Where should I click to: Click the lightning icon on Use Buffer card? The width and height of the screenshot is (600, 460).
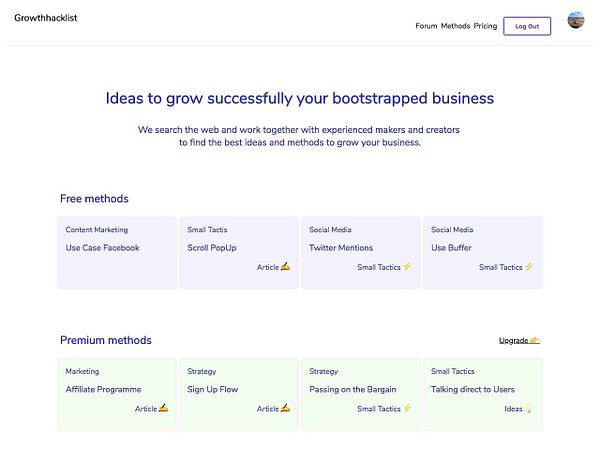pyautogui.click(x=529, y=267)
